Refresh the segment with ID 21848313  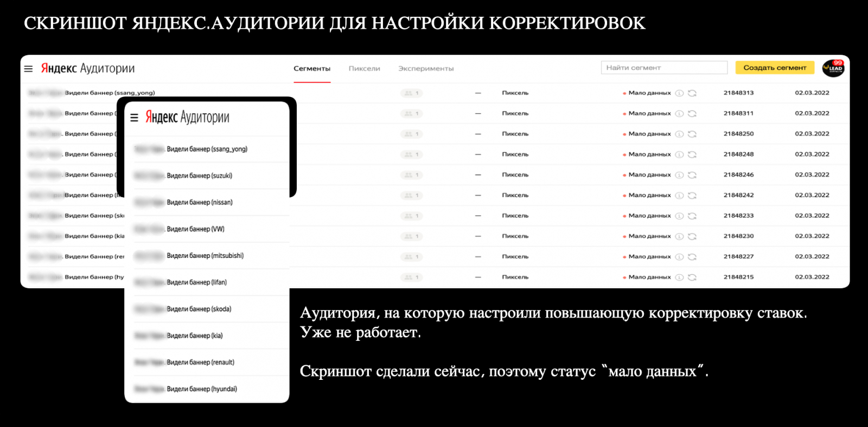click(x=692, y=93)
